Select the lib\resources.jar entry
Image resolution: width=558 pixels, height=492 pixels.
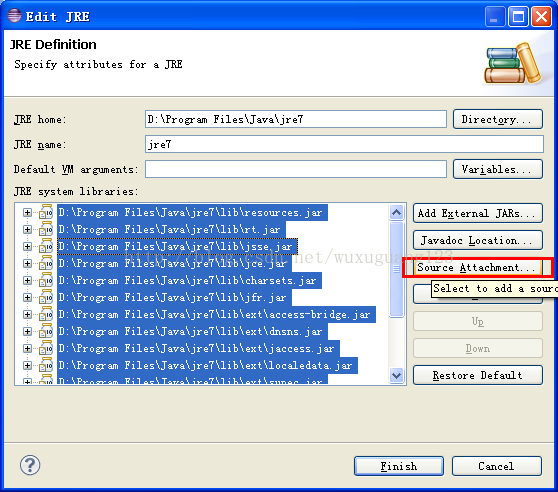tap(192, 212)
